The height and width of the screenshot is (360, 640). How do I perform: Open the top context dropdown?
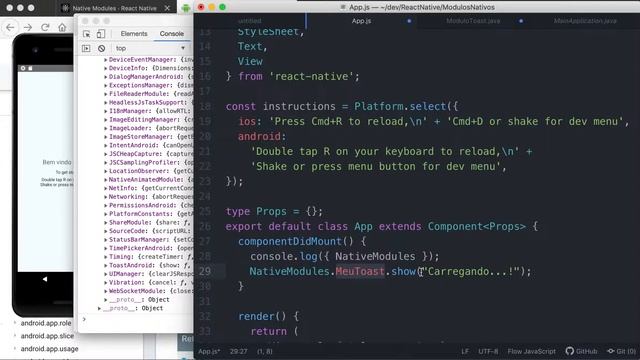(x=150, y=48)
